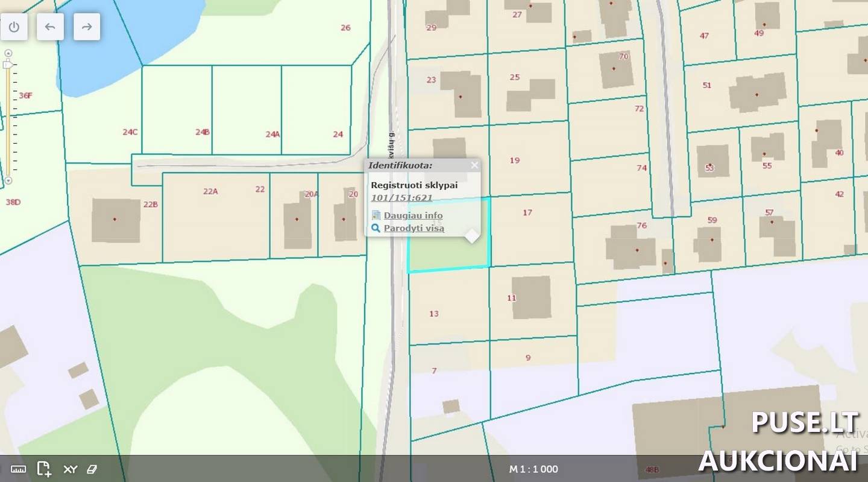Click the map scale M 1 : 1 000
Viewport: 868px width, 482px height.
(533, 469)
